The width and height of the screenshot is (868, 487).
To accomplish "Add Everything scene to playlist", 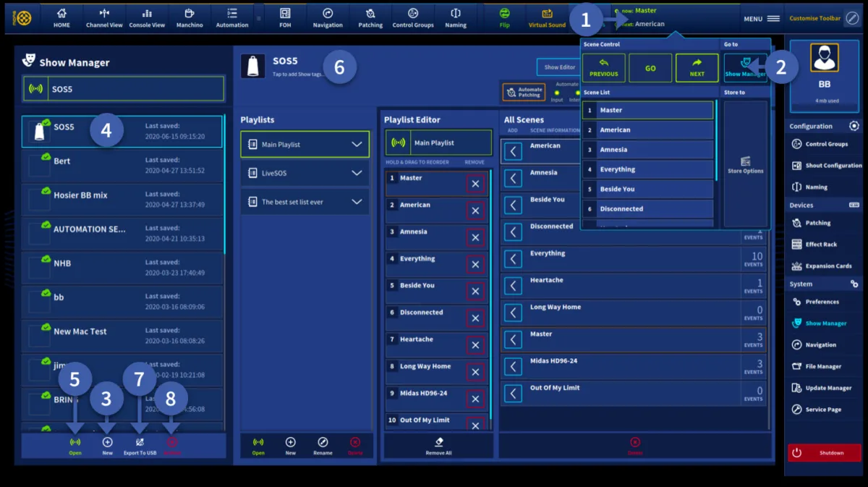I will pyautogui.click(x=513, y=259).
